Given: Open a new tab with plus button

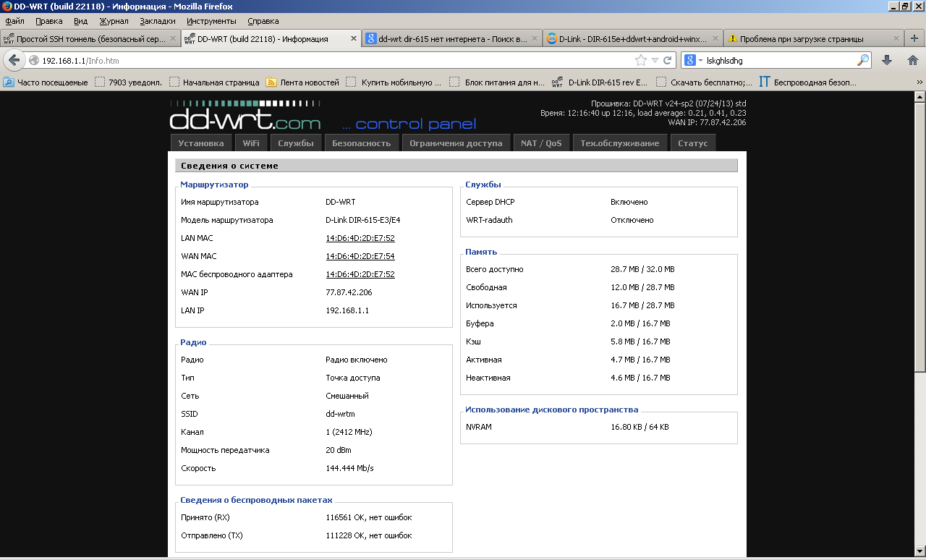Looking at the screenshot, I should pyautogui.click(x=915, y=38).
